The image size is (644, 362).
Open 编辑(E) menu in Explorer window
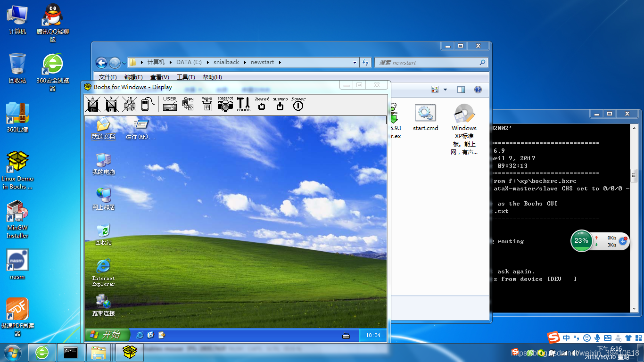coord(133,77)
